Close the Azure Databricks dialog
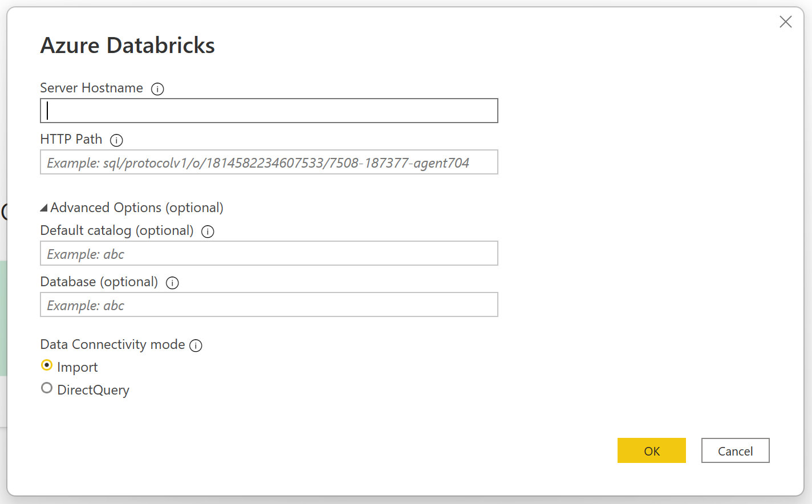The height and width of the screenshot is (504, 812). pos(786,22)
